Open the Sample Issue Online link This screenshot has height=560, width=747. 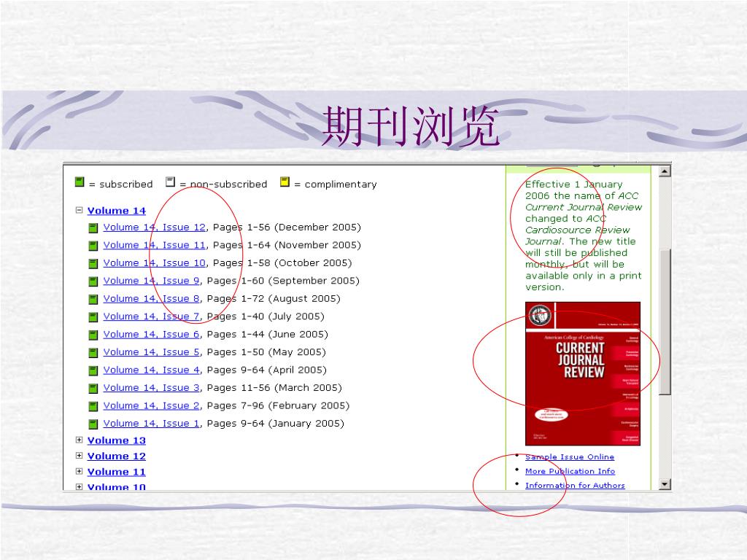(x=569, y=456)
